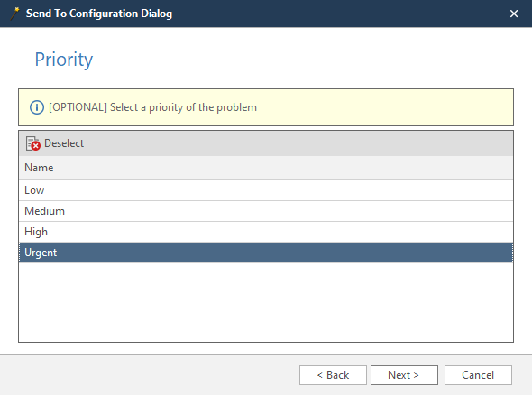
Task: Choose the Medium priority option
Action: click(266, 211)
